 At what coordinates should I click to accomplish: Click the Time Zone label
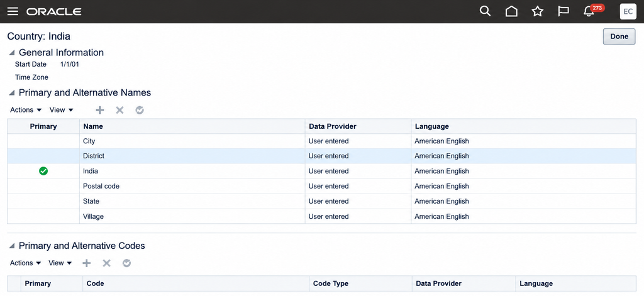31,77
